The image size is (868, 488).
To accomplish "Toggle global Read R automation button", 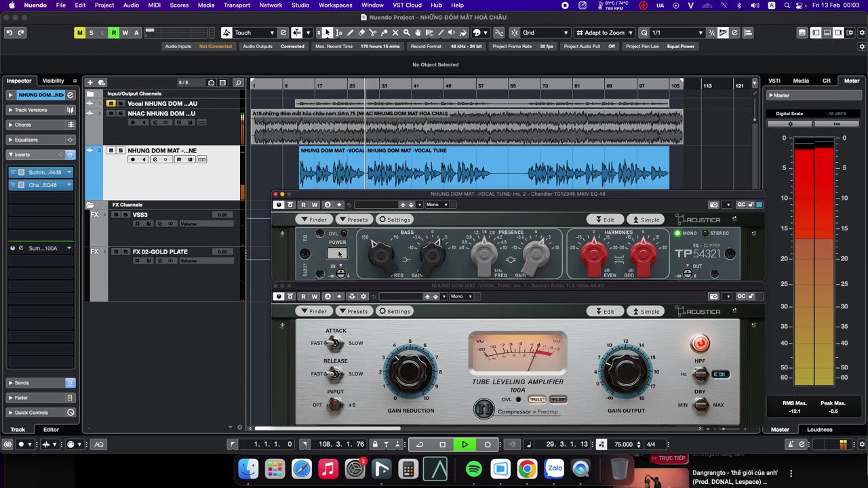I will coord(114,33).
